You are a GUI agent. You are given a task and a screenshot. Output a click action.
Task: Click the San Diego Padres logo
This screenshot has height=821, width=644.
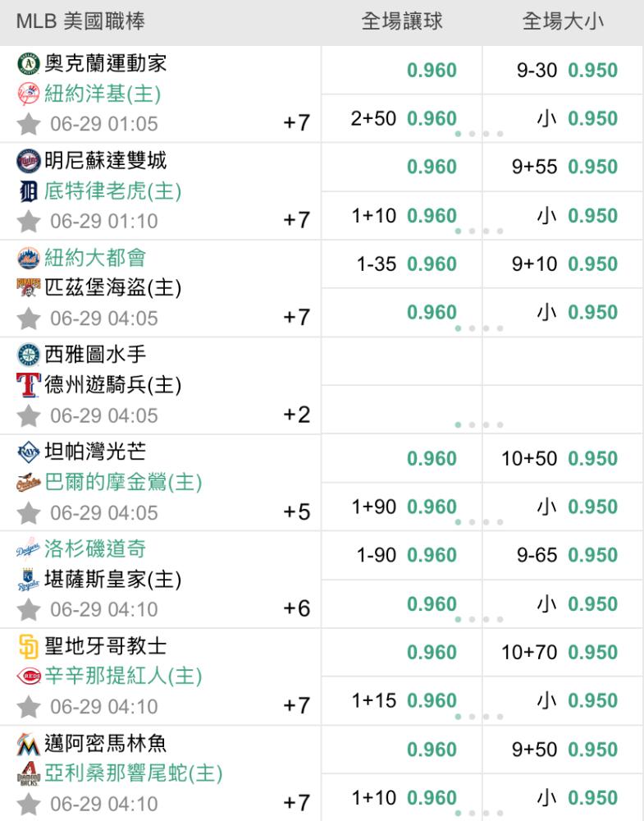[x=28, y=646]
